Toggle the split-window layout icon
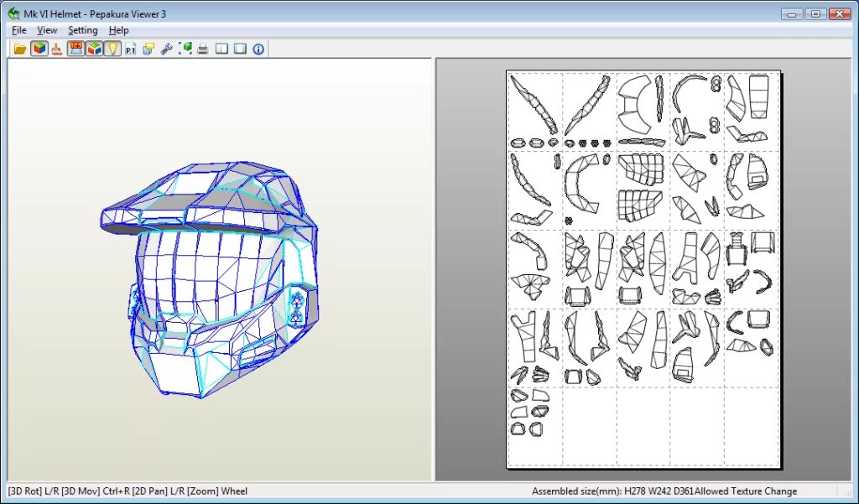Viewport: 859px width, 504px height. click(221, 48)
